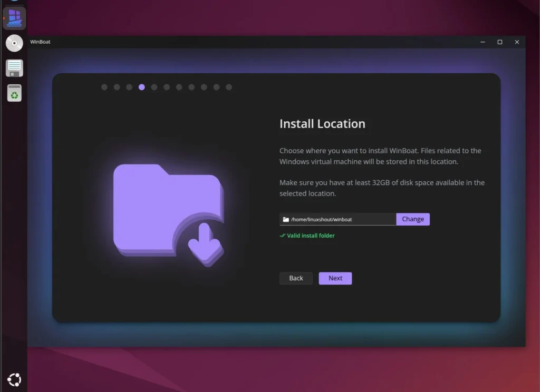
Task: Click the Change button for install path
Action: tap(413, 219)
